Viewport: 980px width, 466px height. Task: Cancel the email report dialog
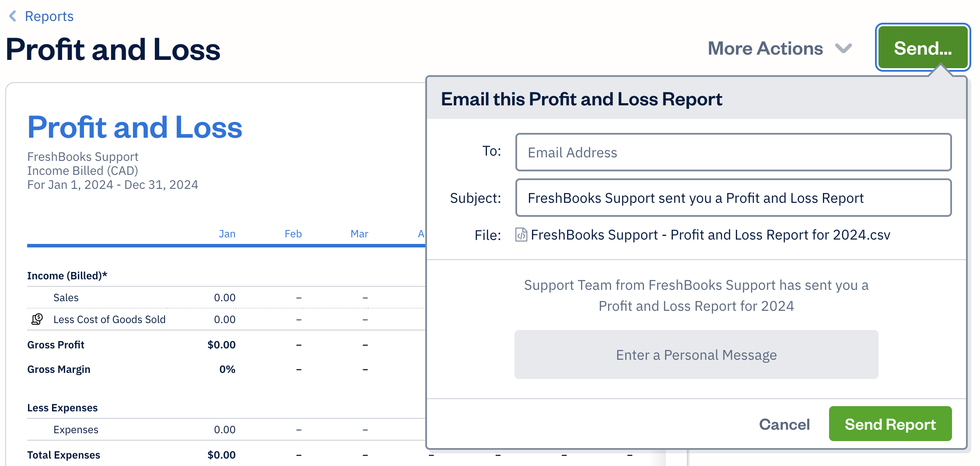pyautogui.click(x=784, y=424)
